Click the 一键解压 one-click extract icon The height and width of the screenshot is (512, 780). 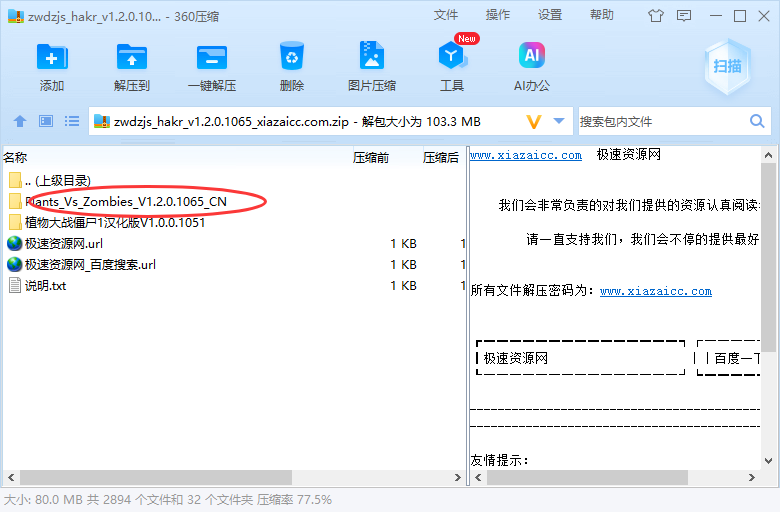(211, 67)
